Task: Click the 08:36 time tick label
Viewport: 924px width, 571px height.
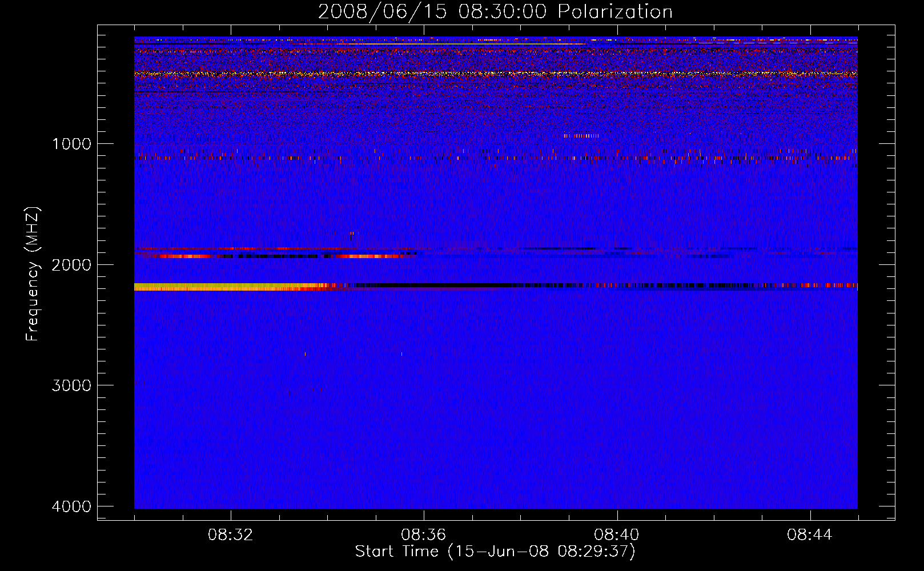Action: [x=424, y=535]
